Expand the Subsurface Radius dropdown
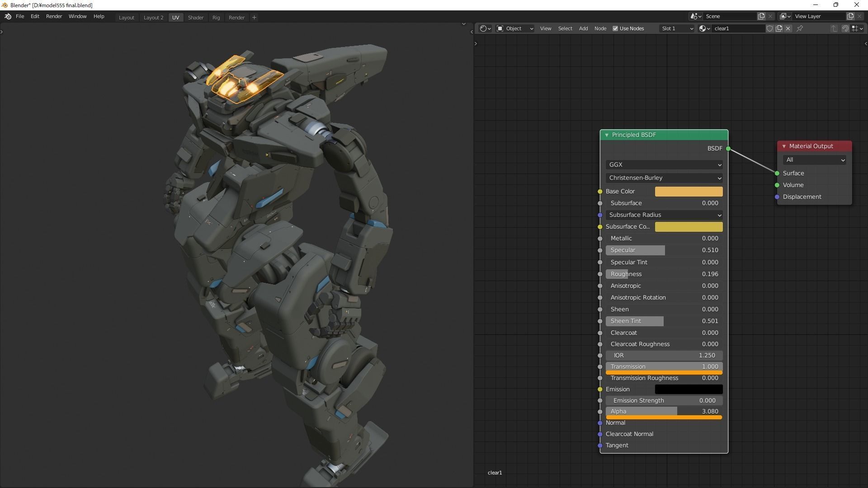 pos(664,215)
